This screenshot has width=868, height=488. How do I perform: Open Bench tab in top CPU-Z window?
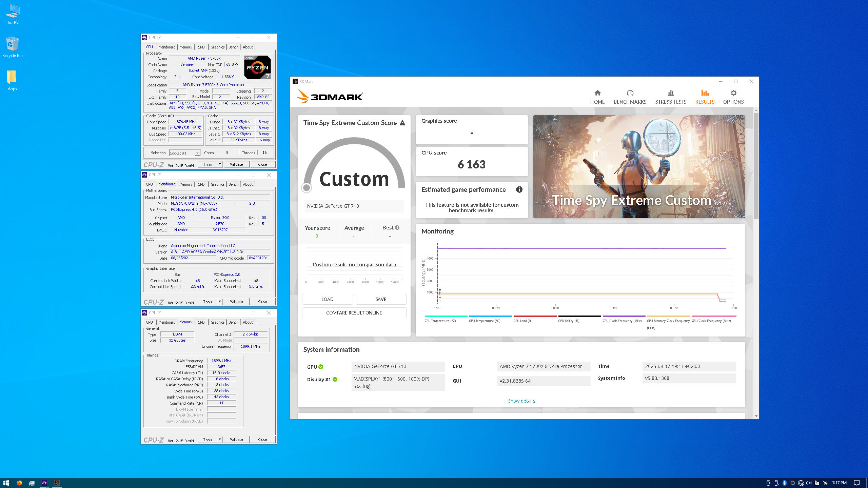pos(233,47)
